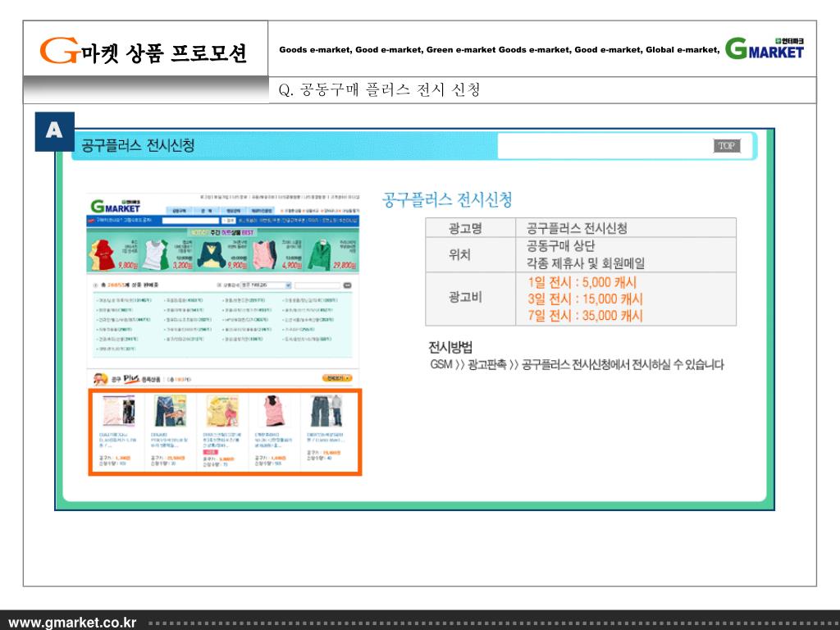Click the small dark search button after the field
Image resolution: width=840 pixels, height=630 pixels.
[347, 285]
